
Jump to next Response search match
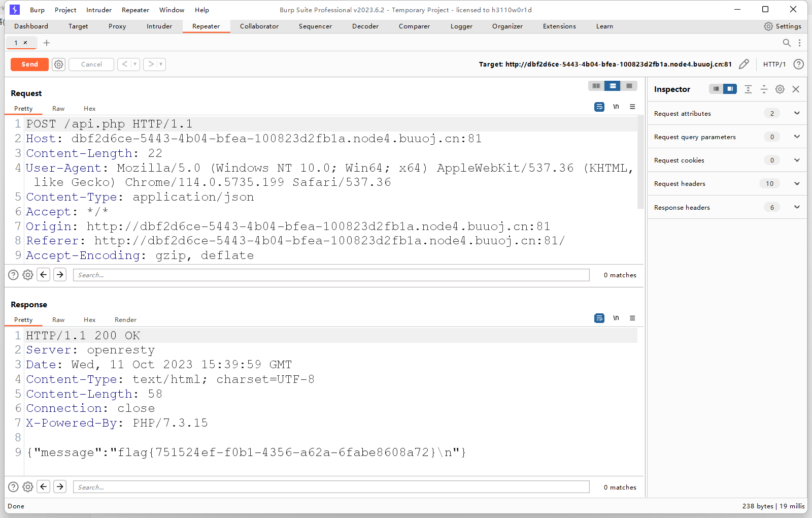60,487
